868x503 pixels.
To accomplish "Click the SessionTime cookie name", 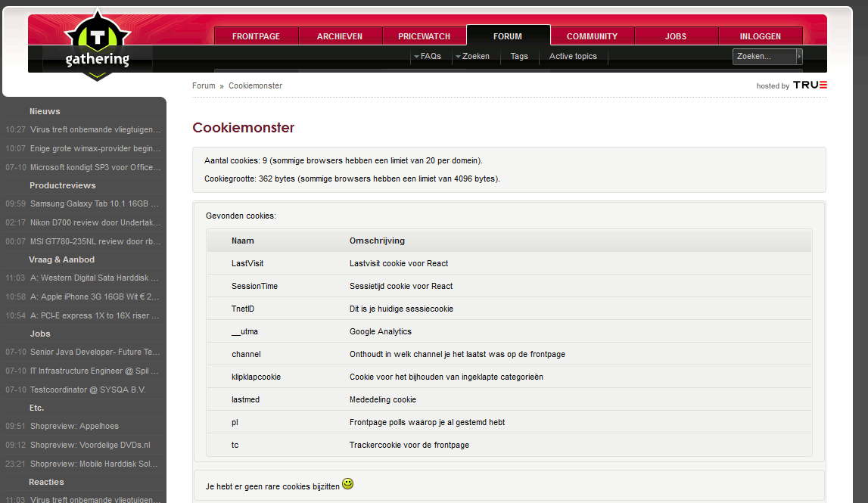I will pyautogui.click(x=254, y=286).
